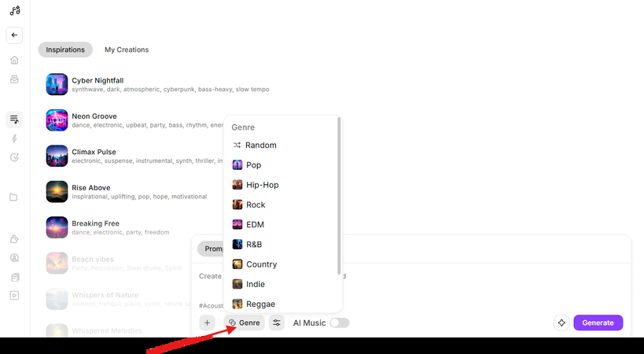
Task: Choose Hip-Hop in the Genre list
Action: pyautogui.click(x=261, y=185)
